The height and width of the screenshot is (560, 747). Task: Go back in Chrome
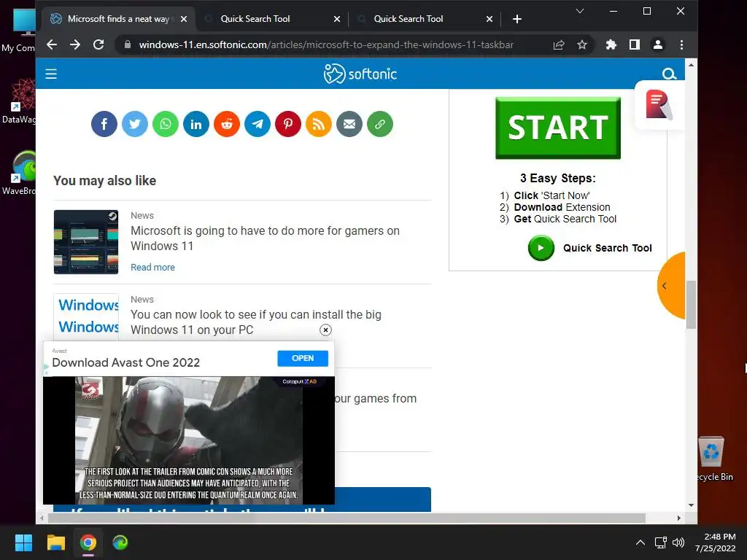(x=52, y=44)
